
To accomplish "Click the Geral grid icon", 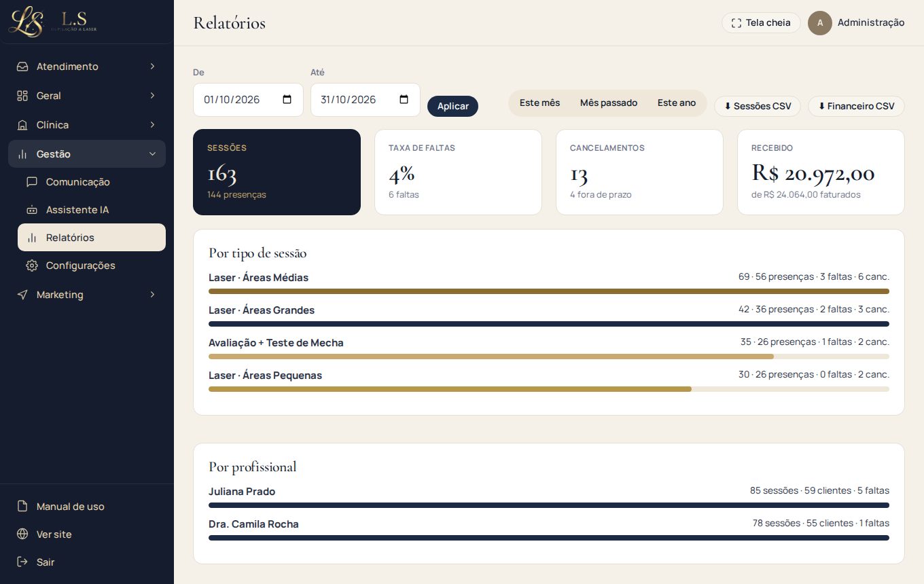I will [x=22, y=96].
